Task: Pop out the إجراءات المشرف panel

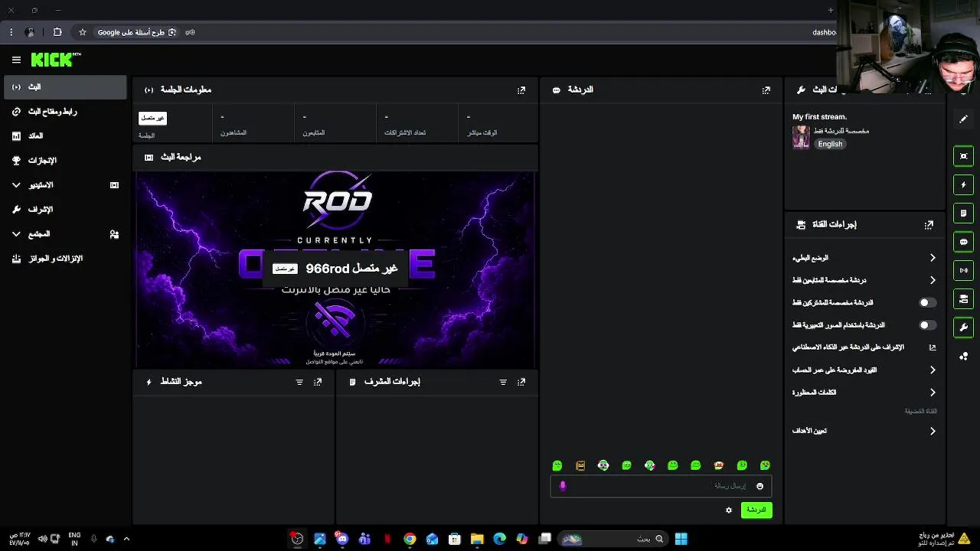Action: coord(521,382)
